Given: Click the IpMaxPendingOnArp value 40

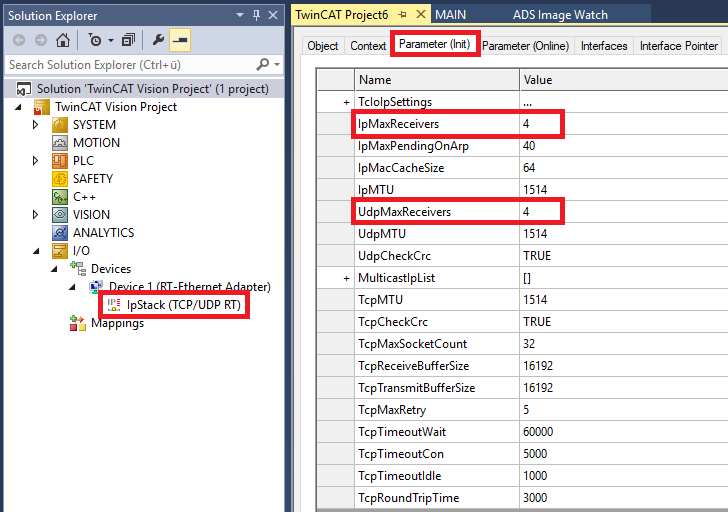Looking at the screenshot, I should click(529, 146).
